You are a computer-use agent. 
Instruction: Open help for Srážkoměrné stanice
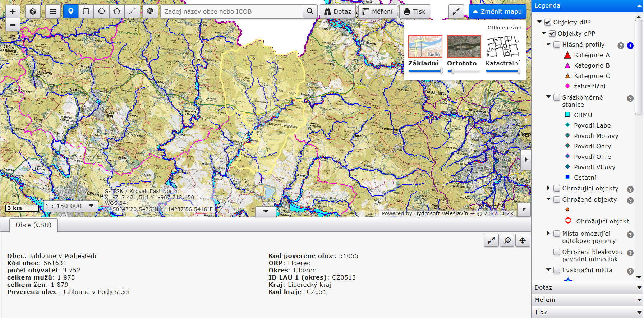[630, 98]
